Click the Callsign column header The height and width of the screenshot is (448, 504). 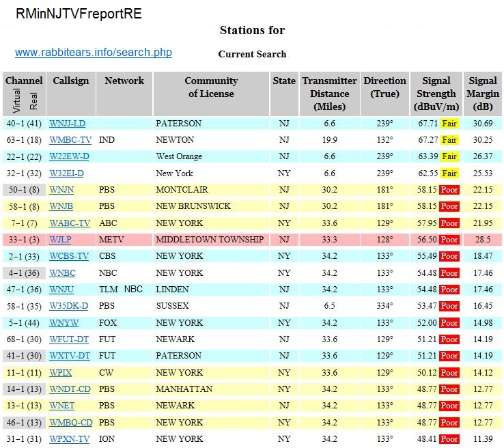coord(71,81)
